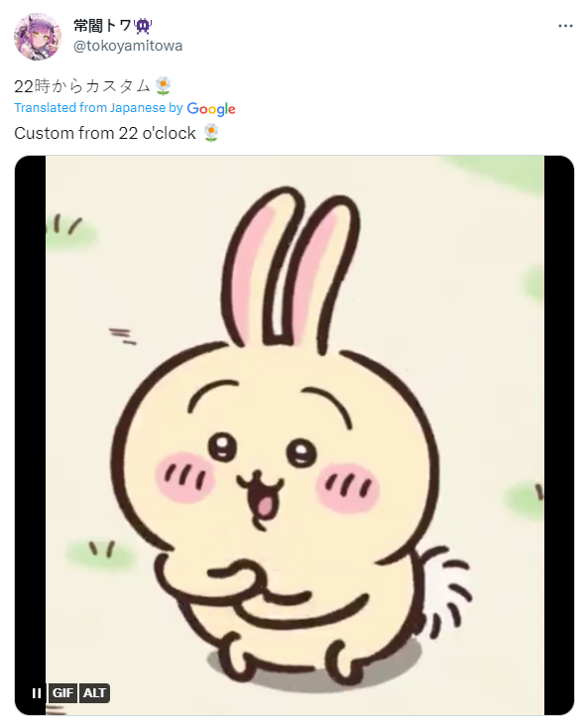The image size is (588, 727).
Task: Open the three-dot more options menu
Action: coord(565,26)
